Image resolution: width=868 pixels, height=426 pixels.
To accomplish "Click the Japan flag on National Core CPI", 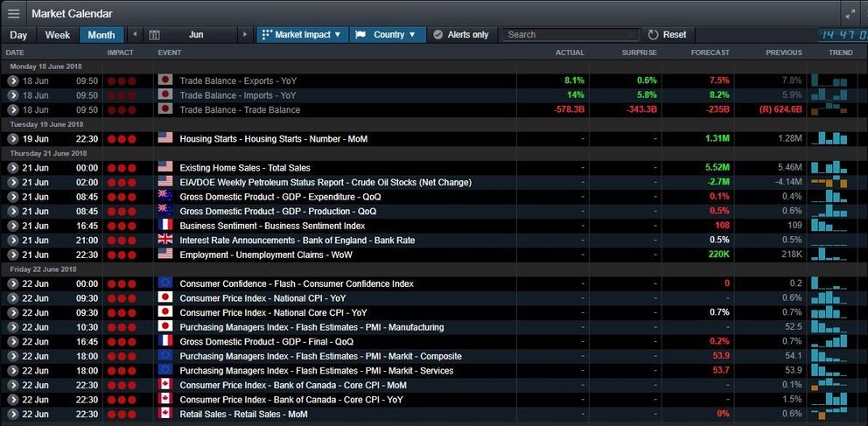I will pos(165,312).
